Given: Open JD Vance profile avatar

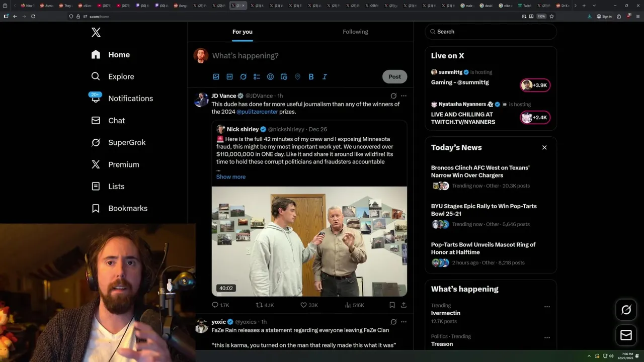Looking at the screenshot, I should 201,100.
